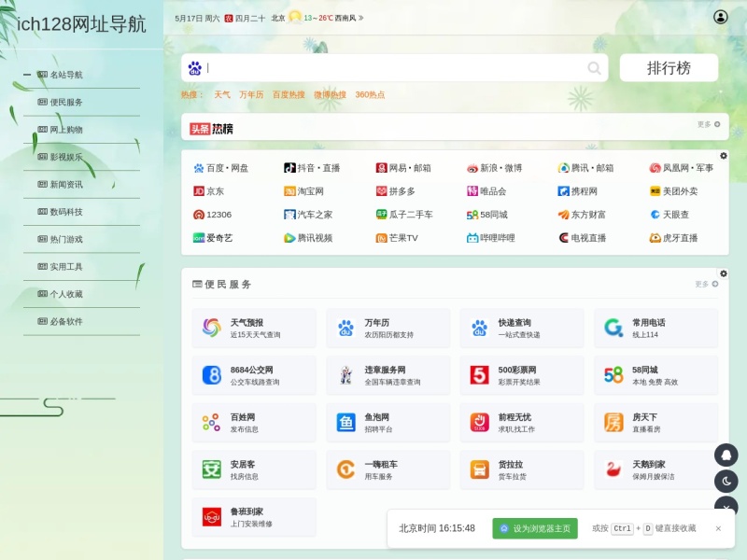Click the 排行榜 button

point(669,67)
